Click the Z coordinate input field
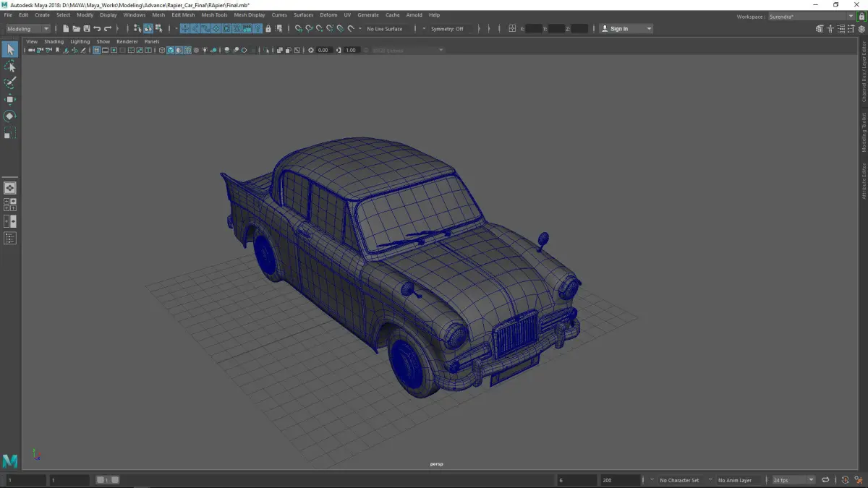 tap(579, 29)
